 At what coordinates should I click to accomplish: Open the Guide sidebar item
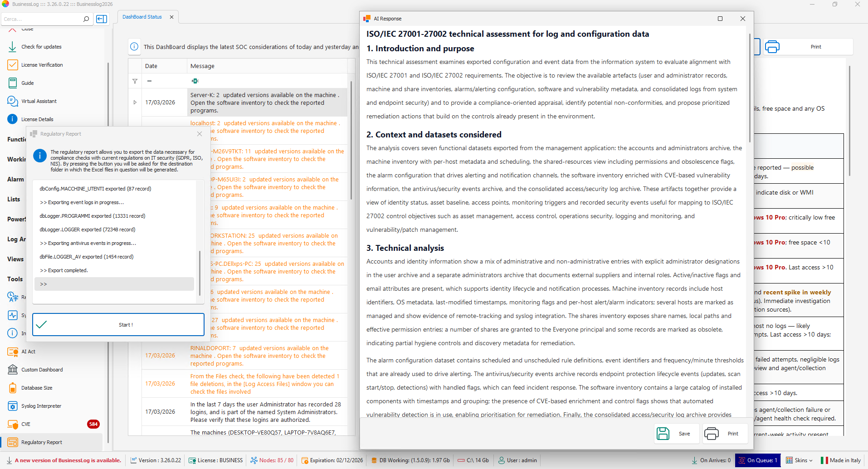27,83
